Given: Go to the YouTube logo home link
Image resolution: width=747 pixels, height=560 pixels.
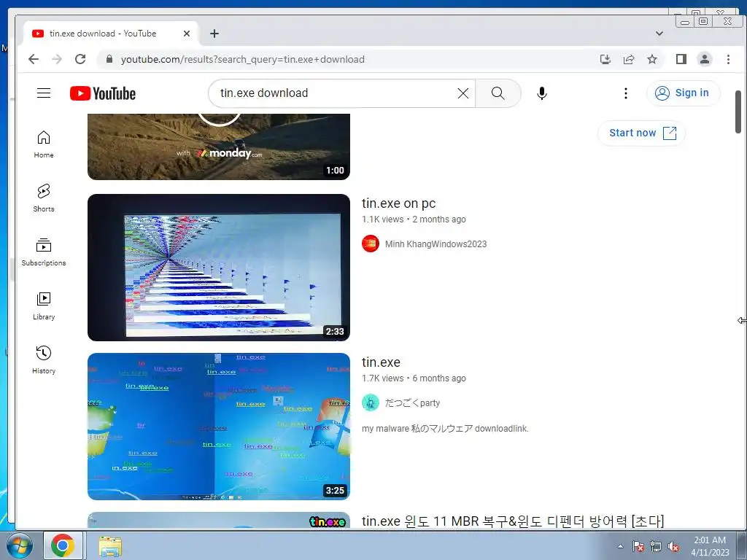Looking at the screenshot, I should pyautogui.click(x=102, y=93).
